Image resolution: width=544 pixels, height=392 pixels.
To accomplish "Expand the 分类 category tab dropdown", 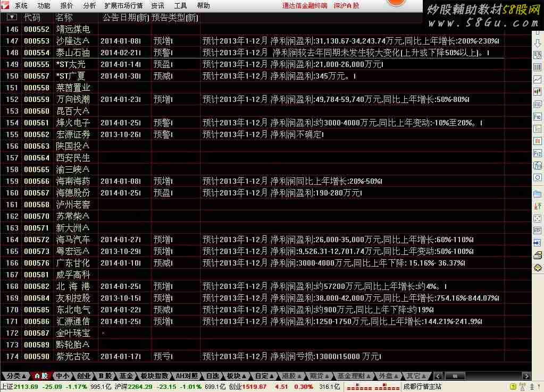I will 23,377.
